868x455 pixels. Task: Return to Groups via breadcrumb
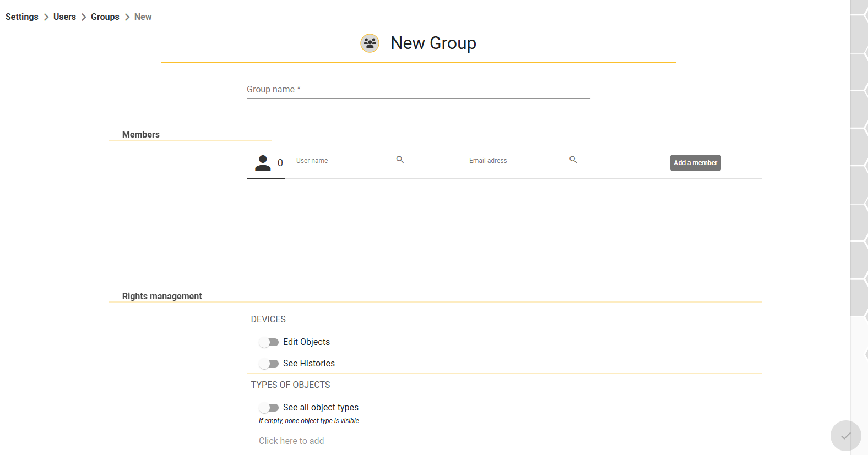click(x=105, y=17)
